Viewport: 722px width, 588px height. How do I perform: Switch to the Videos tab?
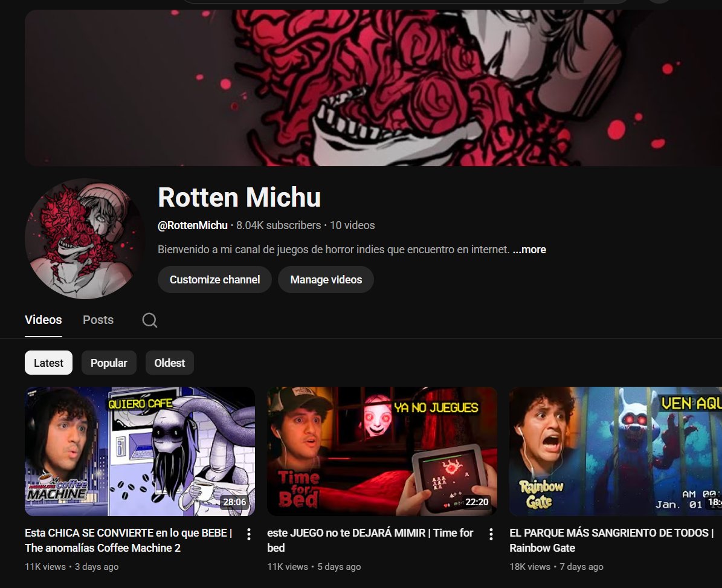tap(43, 320)
